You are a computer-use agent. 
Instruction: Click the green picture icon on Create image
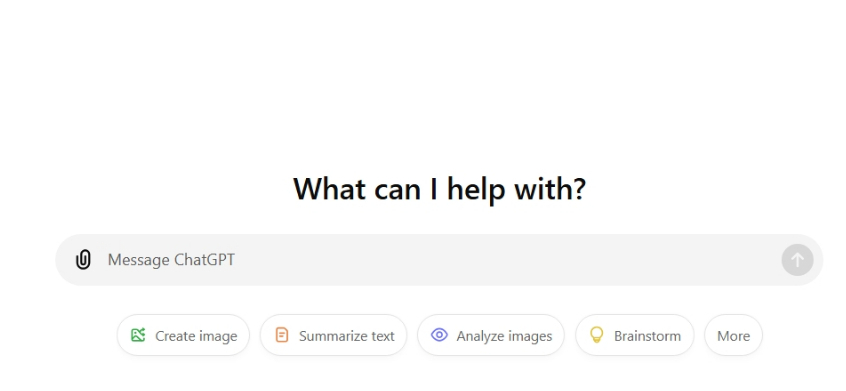click(x=138, y=335)
